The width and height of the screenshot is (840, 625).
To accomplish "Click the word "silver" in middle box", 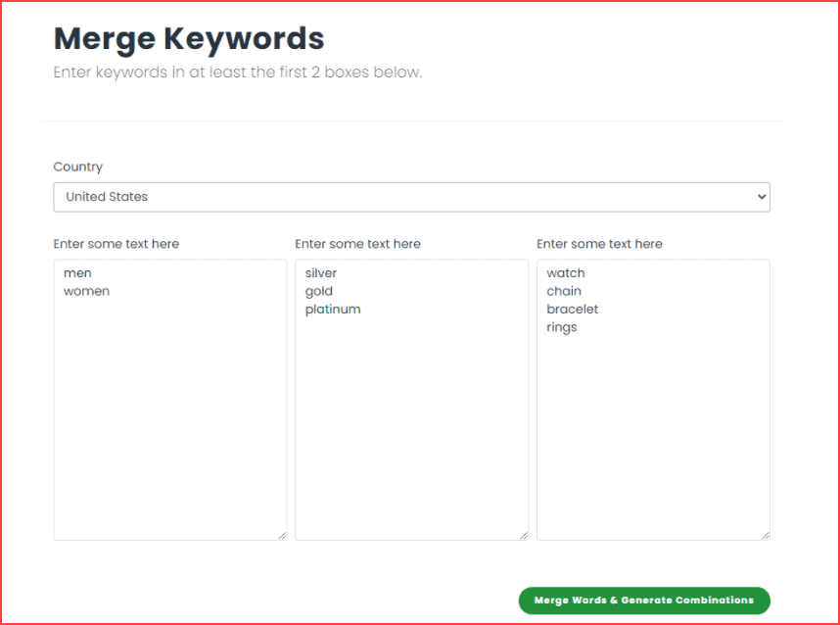I will coord(321,273).
